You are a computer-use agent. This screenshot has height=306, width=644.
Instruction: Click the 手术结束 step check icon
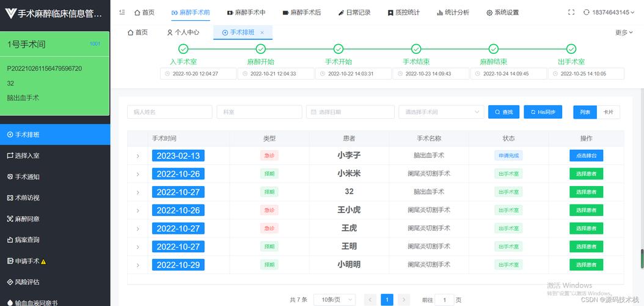(x=416, y=49)
